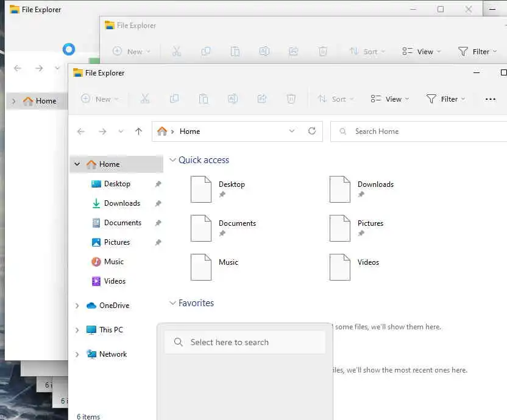Open Sort in the middle File Explorer window
The width and height of the screenshot is (507, 420).
click(x=367, y=51)
